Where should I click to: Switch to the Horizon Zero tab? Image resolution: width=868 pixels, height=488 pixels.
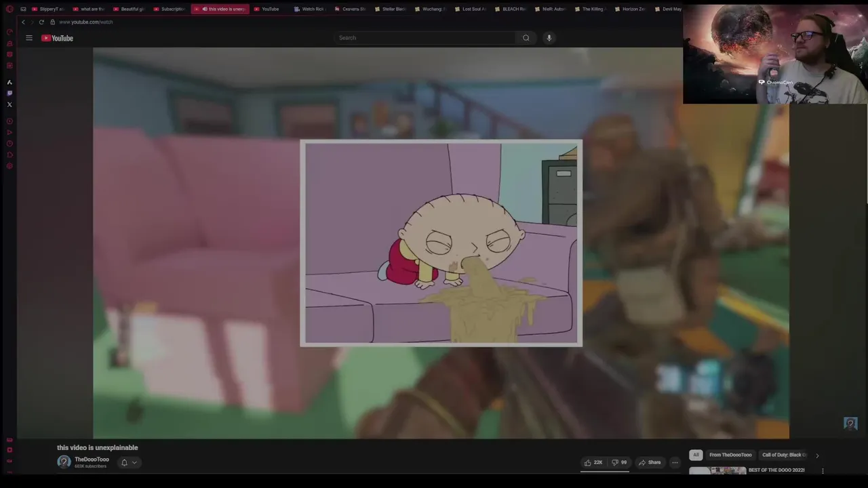(x=630, y=9)
